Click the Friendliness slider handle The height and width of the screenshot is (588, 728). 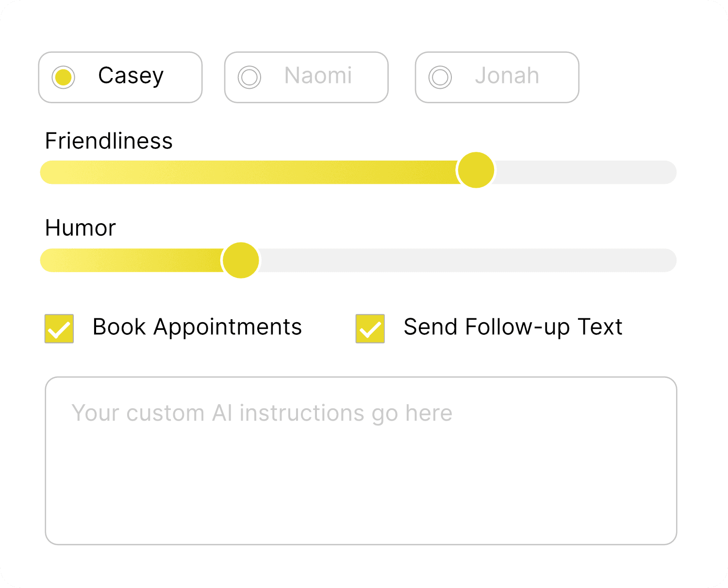pyautogui.click(x=475, y=170)
